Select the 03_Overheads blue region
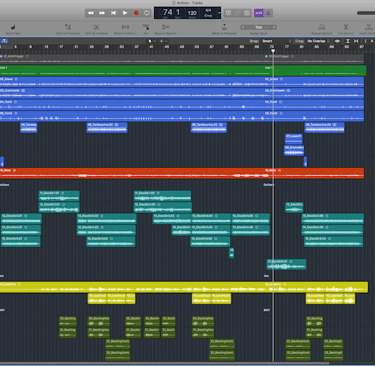375x366 pixels. tap(182, 93)
